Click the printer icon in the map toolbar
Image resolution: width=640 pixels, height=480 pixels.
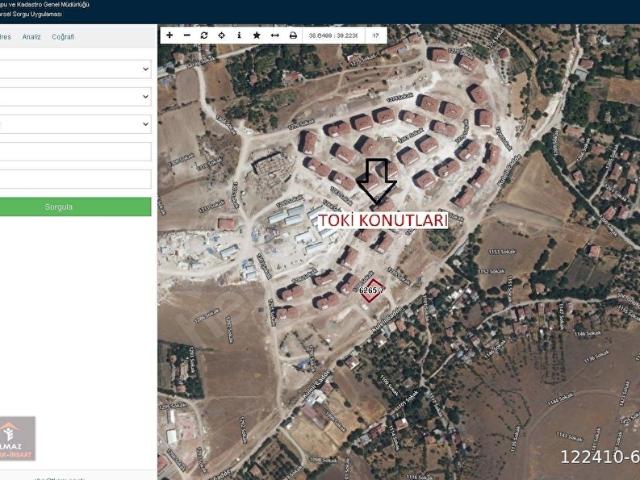click(x=293, y=36)
